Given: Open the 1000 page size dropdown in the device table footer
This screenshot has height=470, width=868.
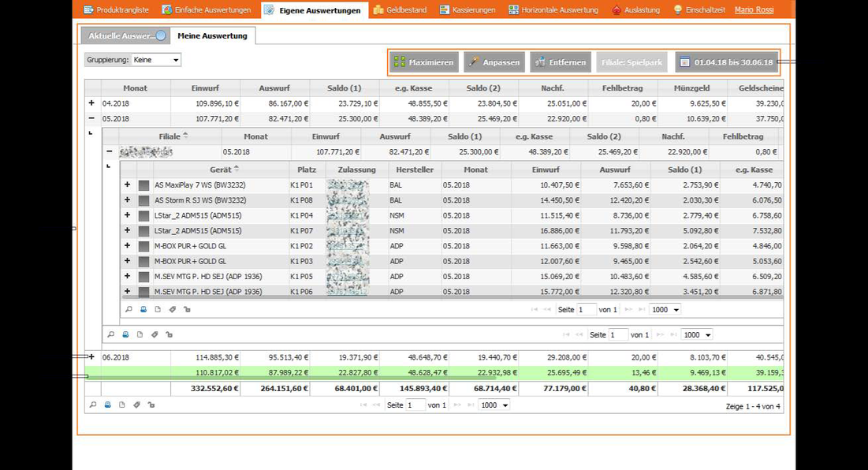Looking at the screenshot, I should [665, 309].
